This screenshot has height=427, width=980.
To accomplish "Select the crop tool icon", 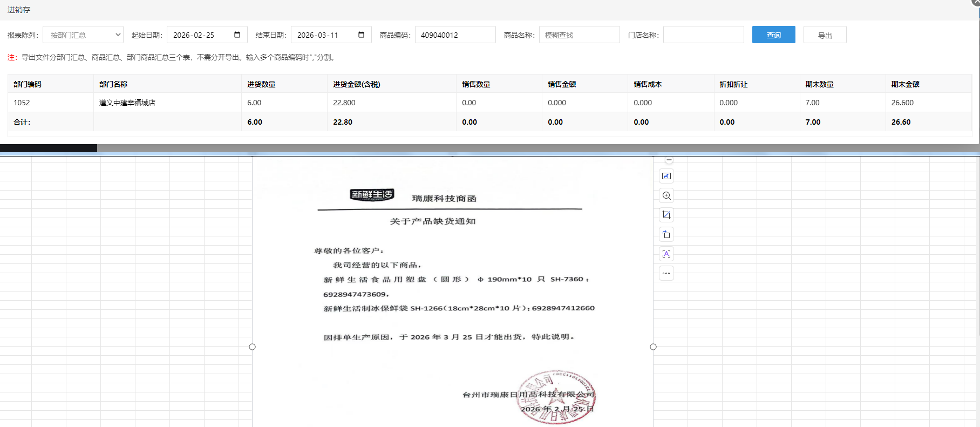I will click(666, 215).
